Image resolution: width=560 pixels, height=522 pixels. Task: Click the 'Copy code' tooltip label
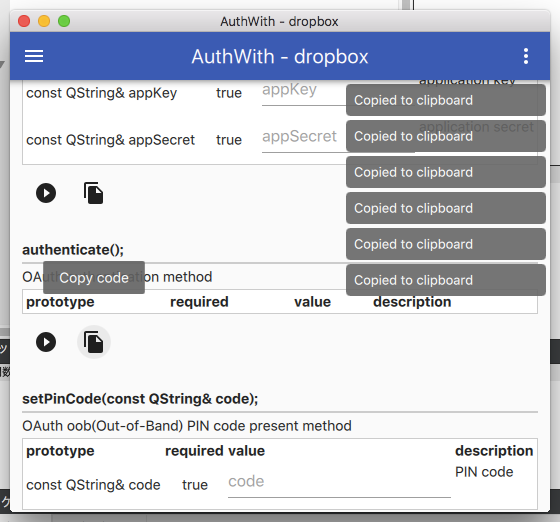click(x=94, y=277)
